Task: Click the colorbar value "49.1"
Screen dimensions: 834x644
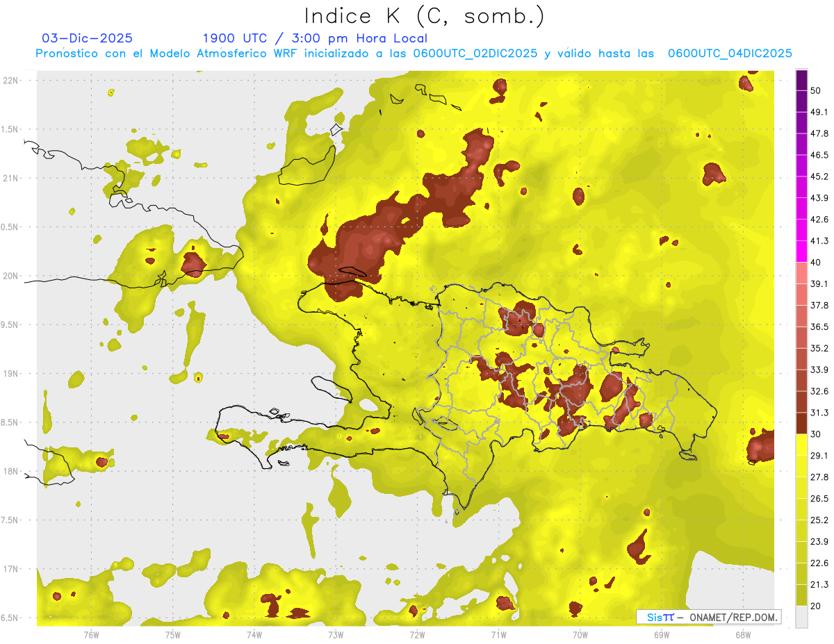Action: click(819, 112)
